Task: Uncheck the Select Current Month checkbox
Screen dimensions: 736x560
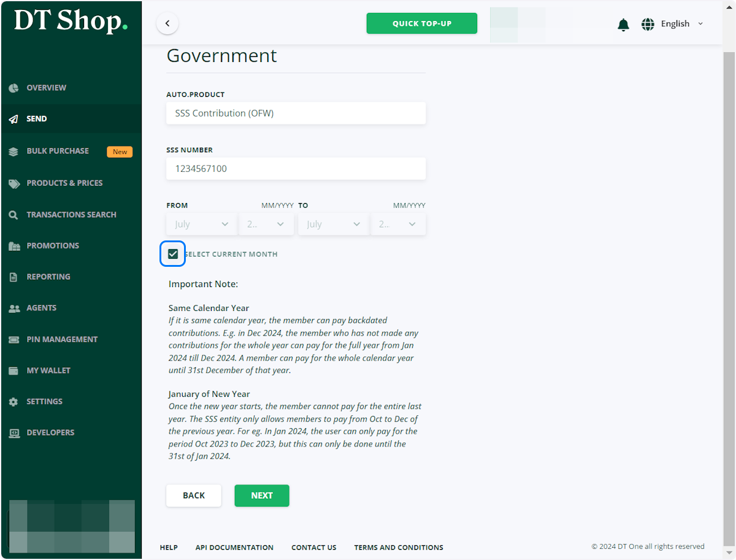Action: pyautogui.click(x=173, y=254)
